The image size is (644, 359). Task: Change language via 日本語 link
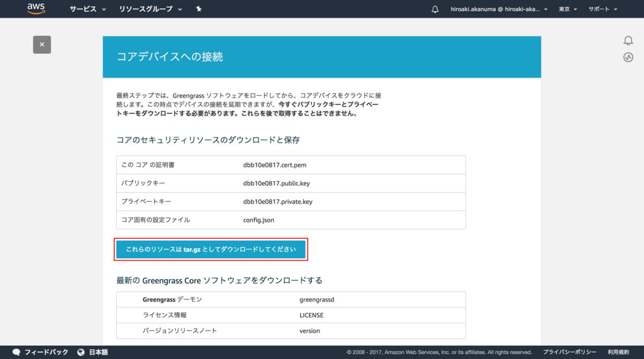click(x=99, y=352)
